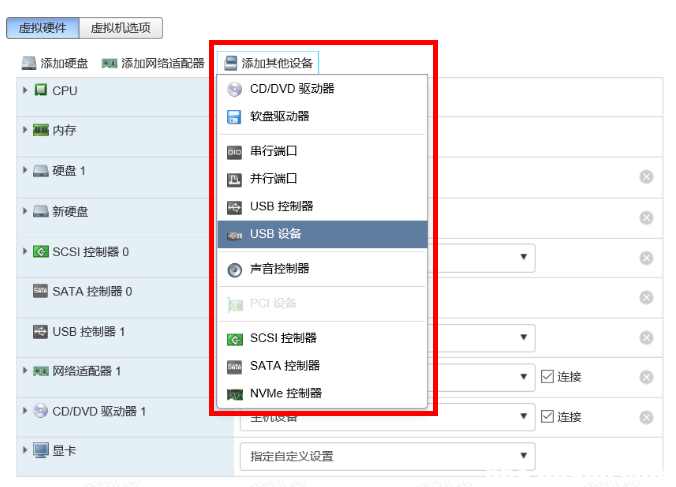Image resolution: width=676 pixels, height=487 pixels.
Task: Toggle 连接 checkbox for CD/DVD 驱动器 1
Action: (x=547, y=416)
